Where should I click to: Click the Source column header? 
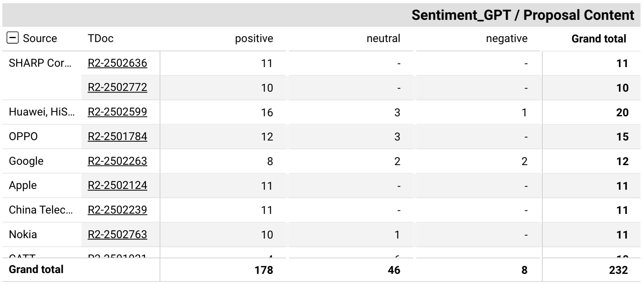point(40,39)
